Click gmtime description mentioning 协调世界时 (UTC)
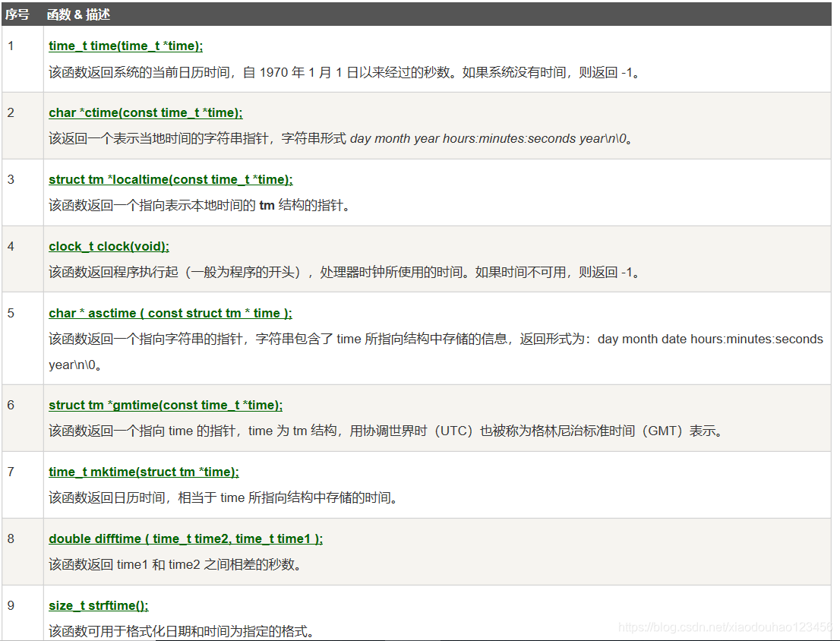This screenshot has width=840, height=641. tap(387, 431)
